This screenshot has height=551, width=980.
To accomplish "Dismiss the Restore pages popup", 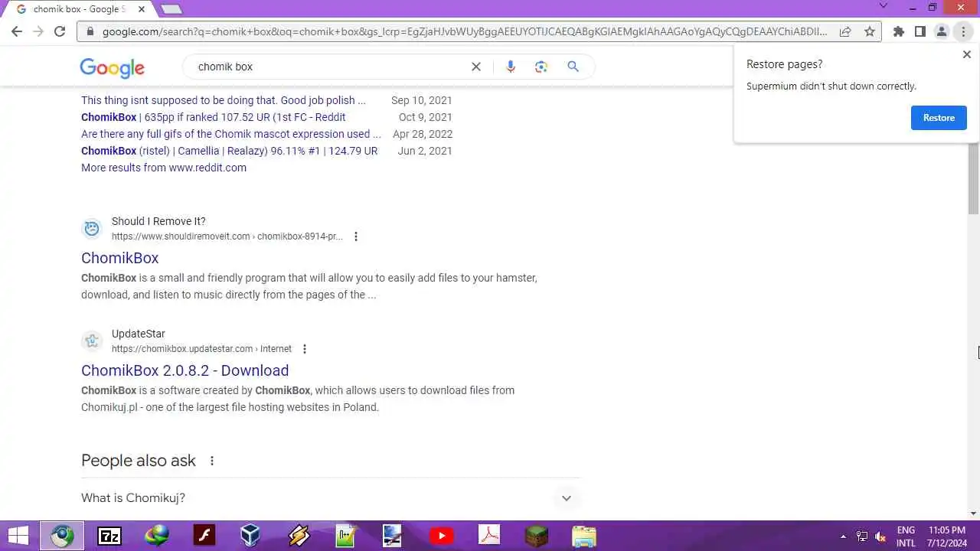I will [x=966, y=54].
